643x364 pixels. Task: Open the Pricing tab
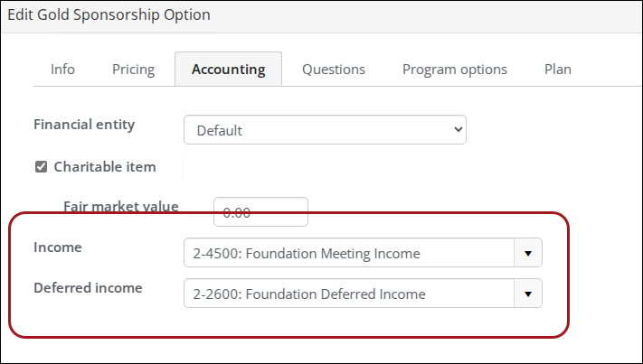pyautogui.click(x=133, y=70)
